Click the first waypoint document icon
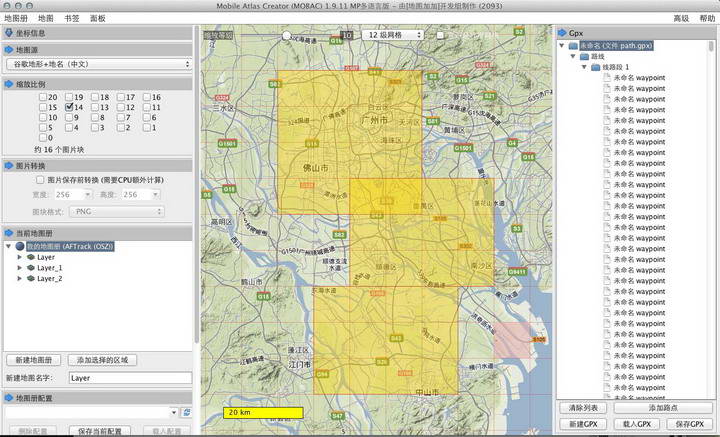720x437 pixels. point(607,78)
